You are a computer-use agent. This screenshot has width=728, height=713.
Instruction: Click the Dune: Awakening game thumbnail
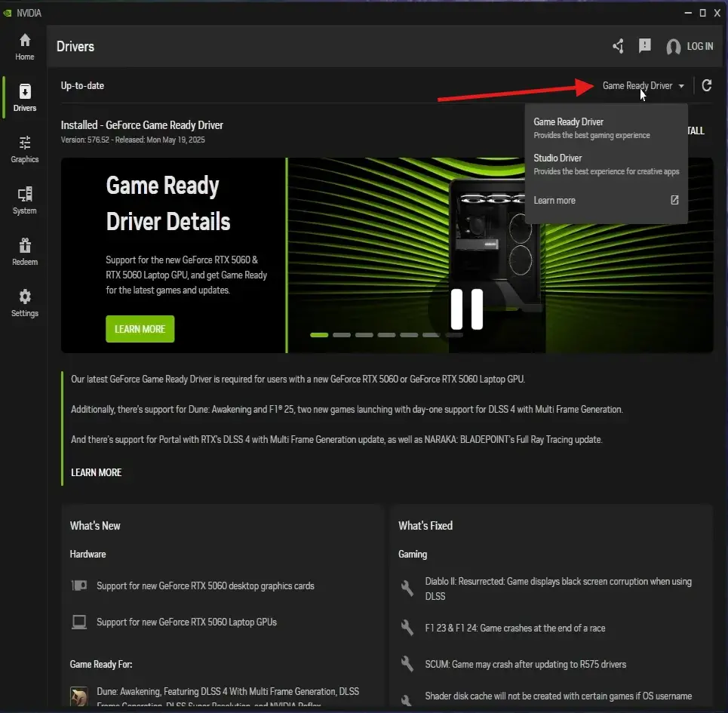(79, 696)
